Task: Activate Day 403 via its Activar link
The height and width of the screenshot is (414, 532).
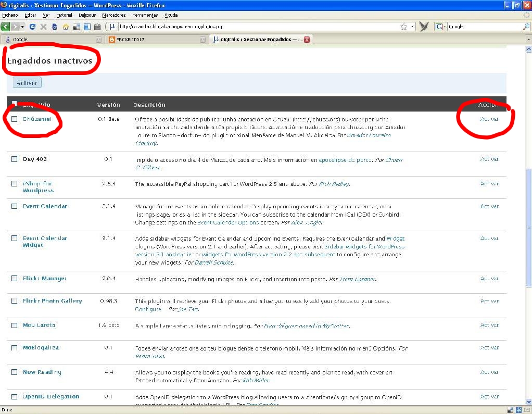Action: (x=489, y=159)
